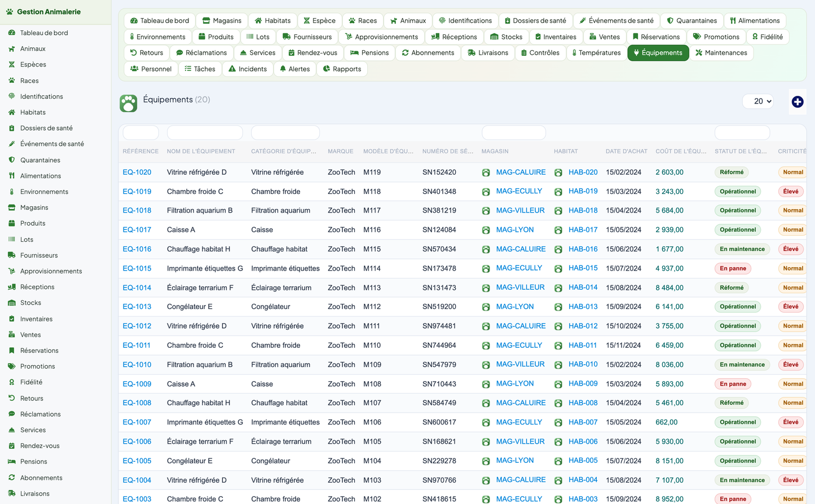
Task: Switch to the Maintenances tab
Action: pos(721,53)
